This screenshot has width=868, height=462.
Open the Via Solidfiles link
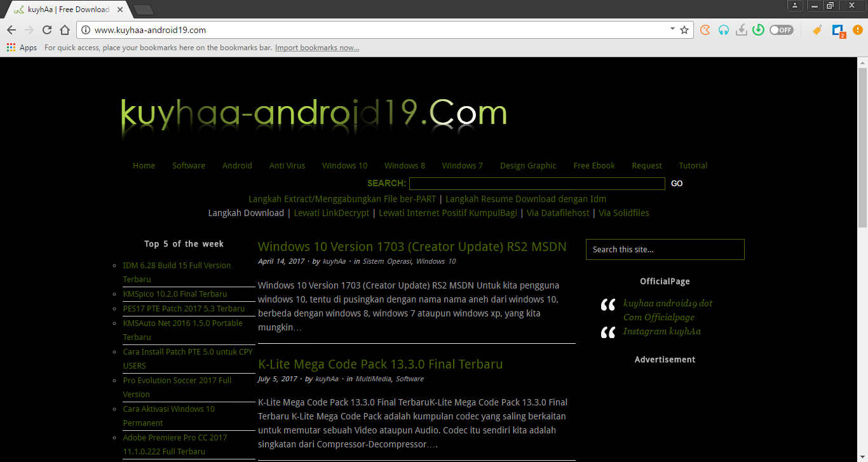(x=624, y=213)
